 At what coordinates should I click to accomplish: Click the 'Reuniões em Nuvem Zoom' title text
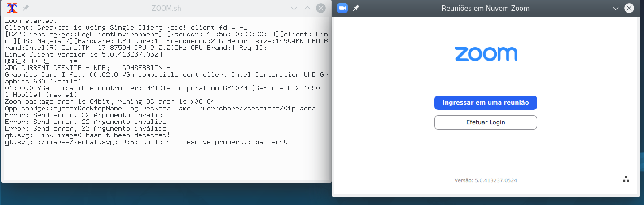point(486,8)
